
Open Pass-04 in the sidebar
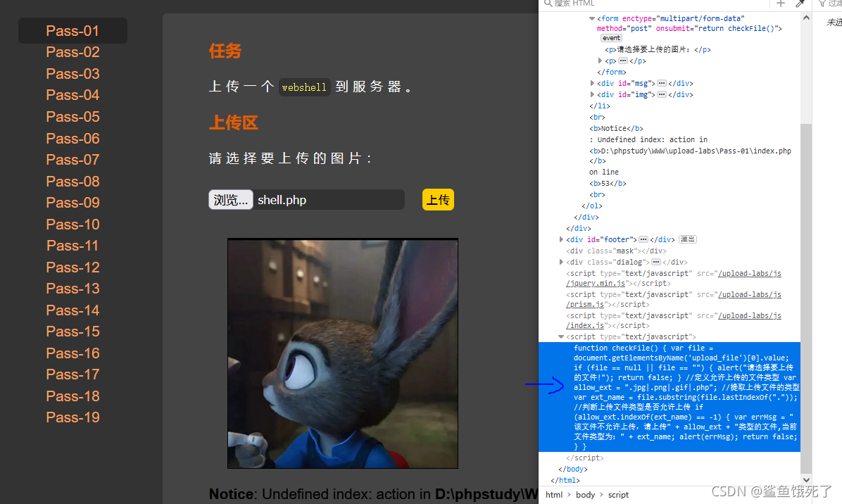click(73, 95)
